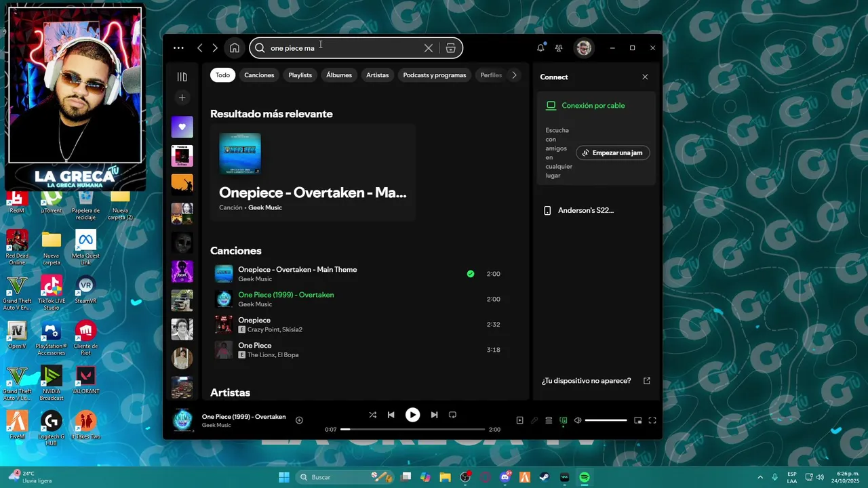Open Spotify from the taskbar
This screenshot has height=488, width=868.
[585, 477]
